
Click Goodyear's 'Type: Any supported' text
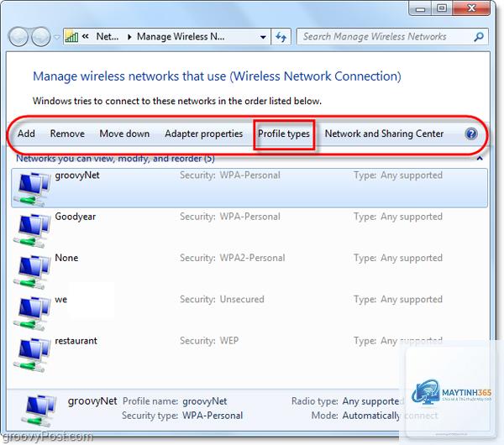pyautogui.click(x=398, y=217)
